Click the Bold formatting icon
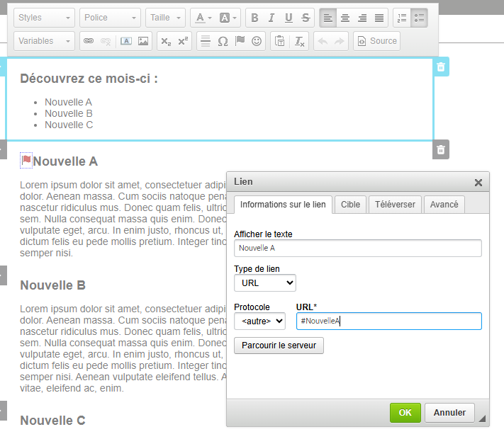The width and height of the screenshot is (504, 439). pos(255,18)
